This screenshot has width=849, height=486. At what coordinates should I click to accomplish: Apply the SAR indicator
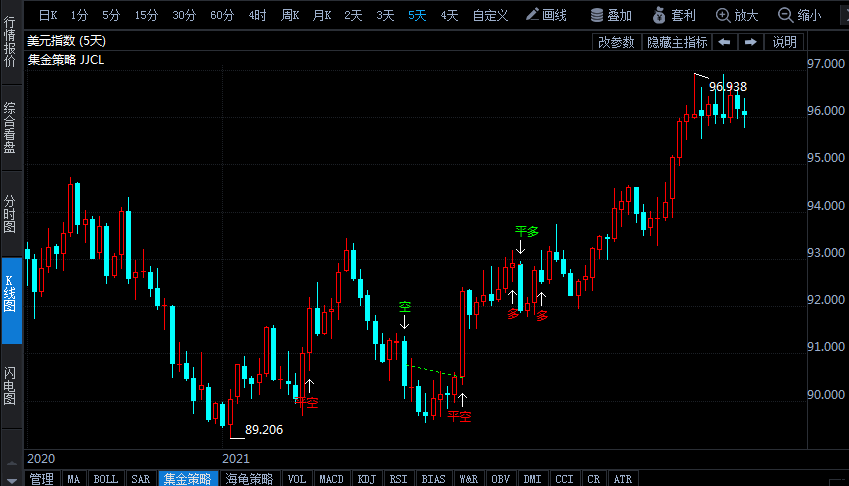pos(141,479)
